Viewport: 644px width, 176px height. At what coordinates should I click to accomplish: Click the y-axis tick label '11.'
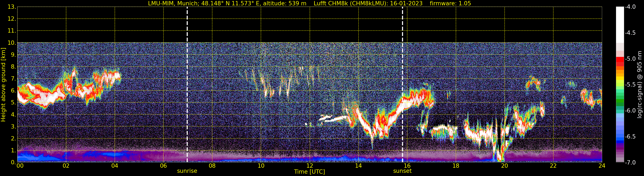(x=12, y=31)
